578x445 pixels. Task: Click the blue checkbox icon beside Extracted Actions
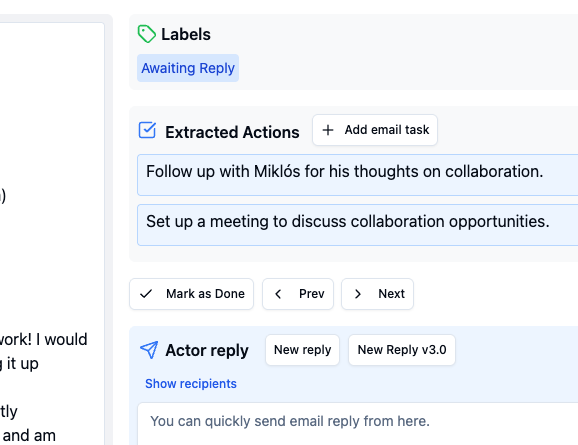point(147,130)
